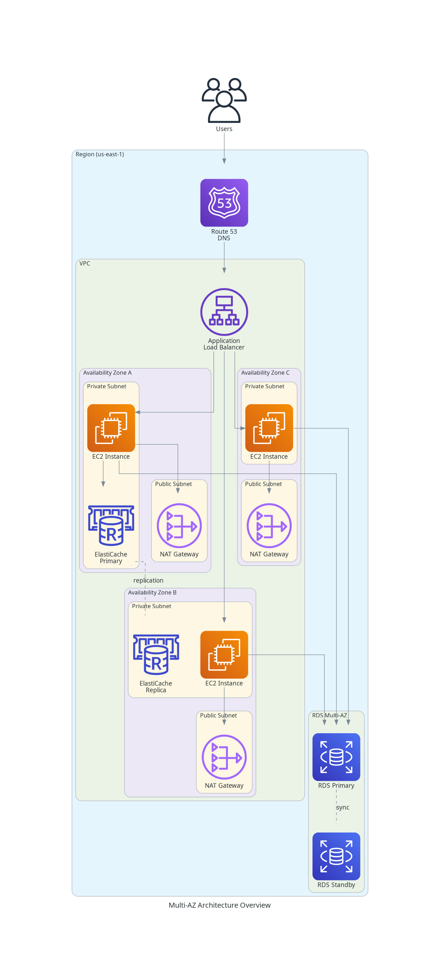Click the 'Availability Zone C' label
Image resolution: width=440 pixels, height=980 pixels.
coord(265,372)
